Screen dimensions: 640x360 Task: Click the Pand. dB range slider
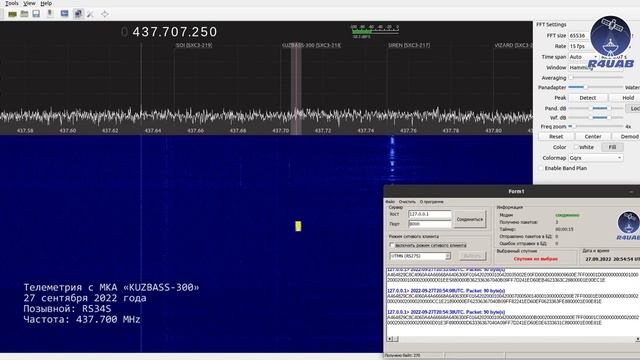(x=596, y=108)
